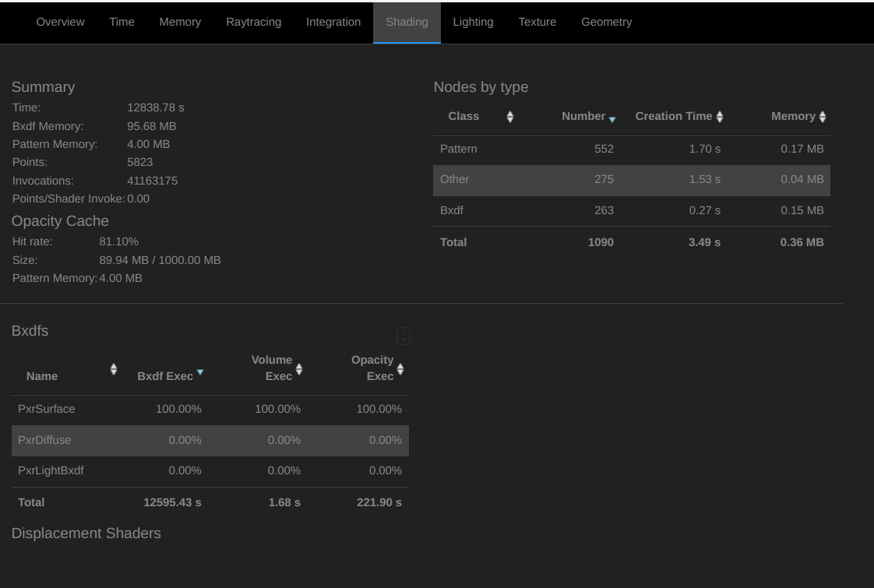Select the Shading tab
This screenshot has height=588, width=874.
[x=407, y=22]
